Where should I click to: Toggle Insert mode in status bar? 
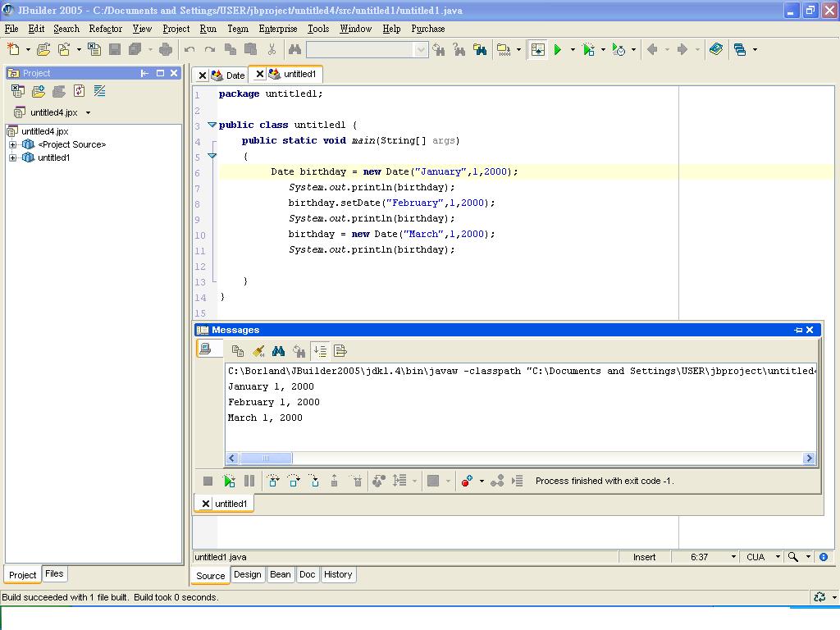(644, 557)
